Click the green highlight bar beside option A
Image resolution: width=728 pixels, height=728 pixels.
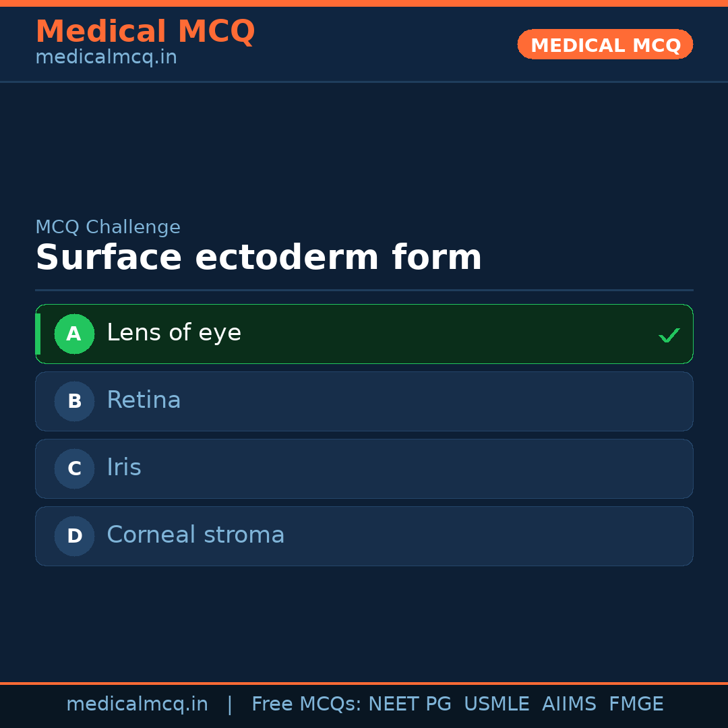[39, 334]
